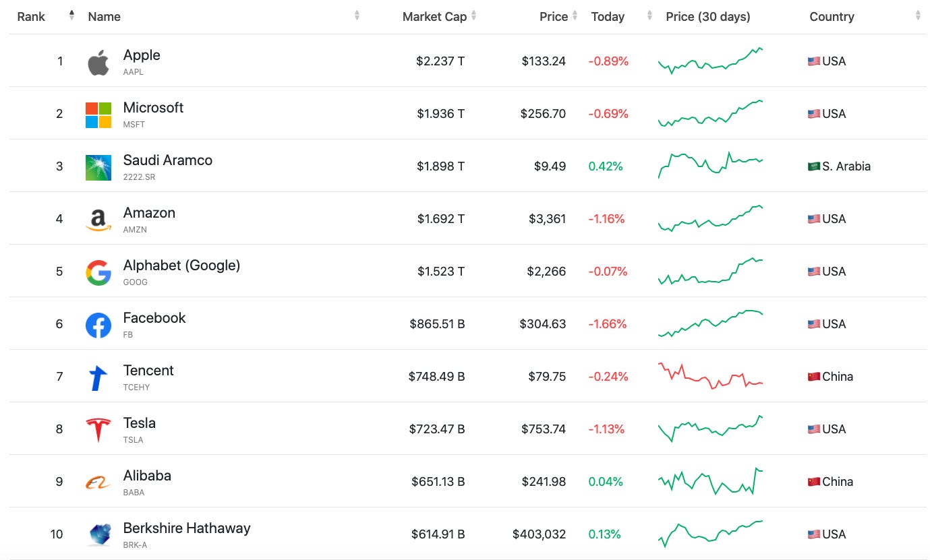Open the Saudi Aramco company link
The height and width of the screenshot is (560, 930).
click(x=168, y=160)
